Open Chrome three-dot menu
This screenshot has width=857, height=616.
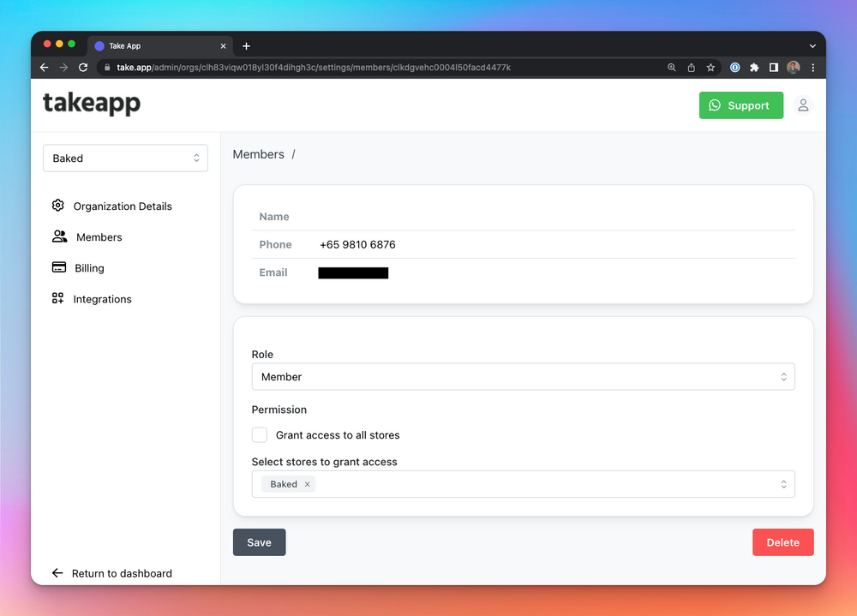click(812, 67)
